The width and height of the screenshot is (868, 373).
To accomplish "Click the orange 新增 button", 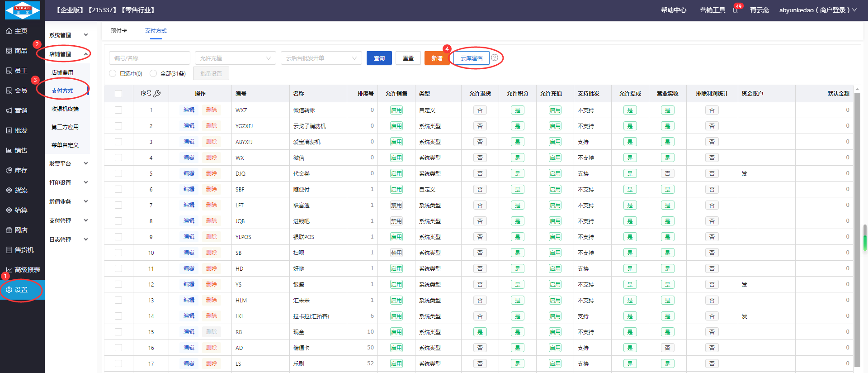I will point(436,58).
